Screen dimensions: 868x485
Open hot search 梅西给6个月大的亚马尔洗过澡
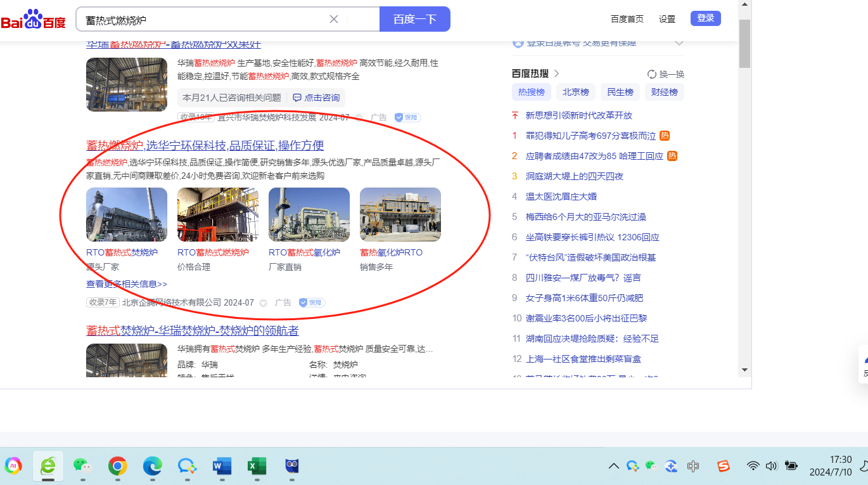coord(586,217)
